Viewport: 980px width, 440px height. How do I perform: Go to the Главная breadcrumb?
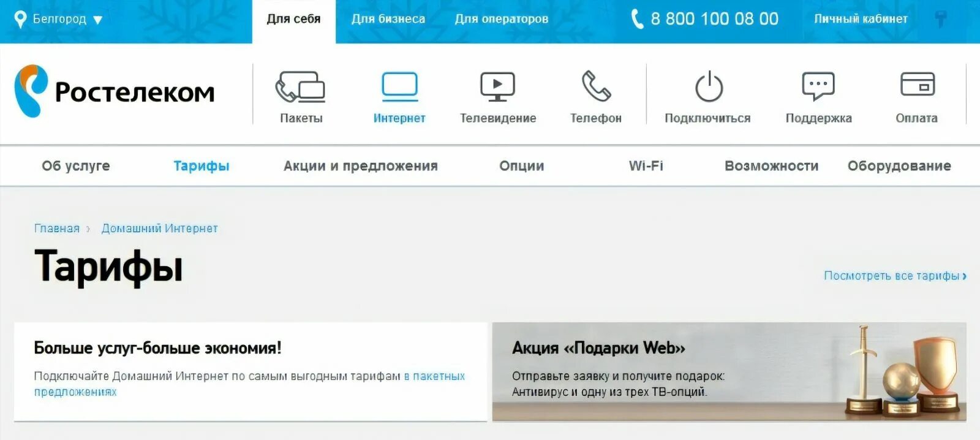tap(57, 229)
